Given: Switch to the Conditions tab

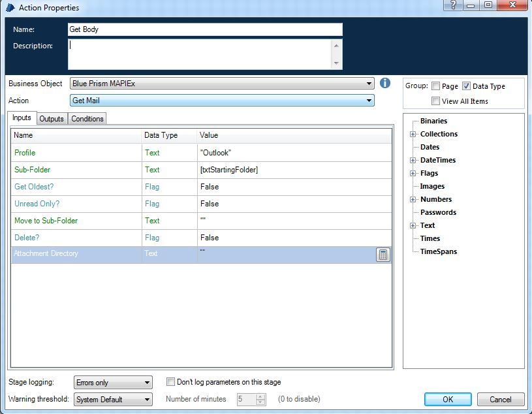Looking at the screenshot, I should coord(87,119).
